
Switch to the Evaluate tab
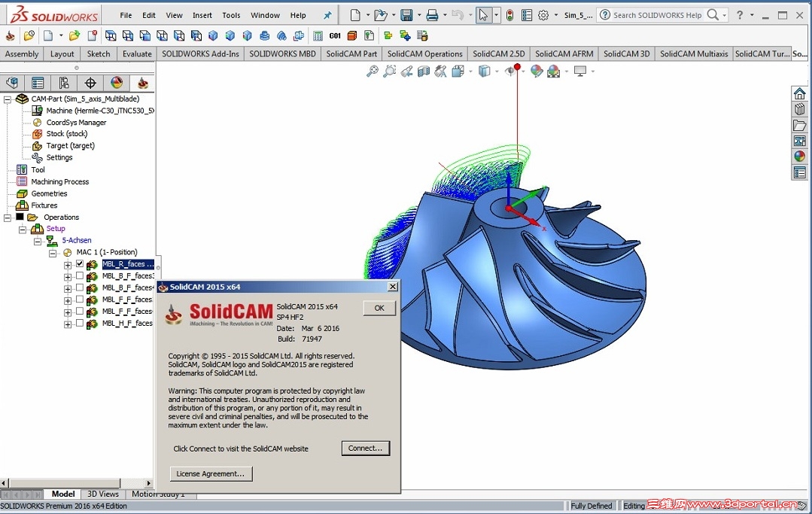[x=137, y=54]
